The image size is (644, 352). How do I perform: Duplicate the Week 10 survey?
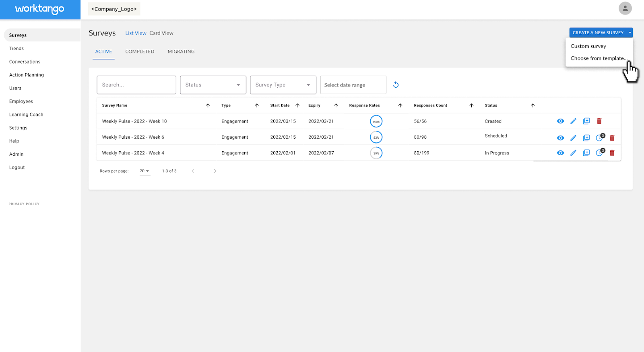tap(586, 121)
